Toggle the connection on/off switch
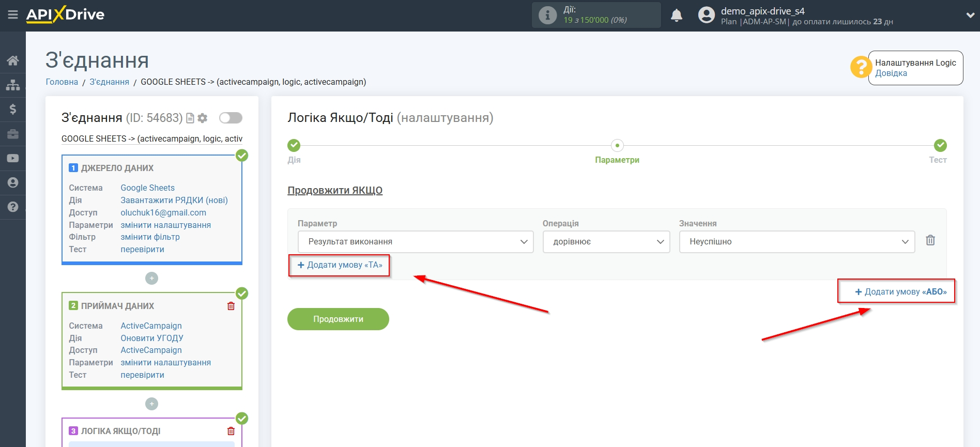 pyautogui.click(x=231, y=118)
